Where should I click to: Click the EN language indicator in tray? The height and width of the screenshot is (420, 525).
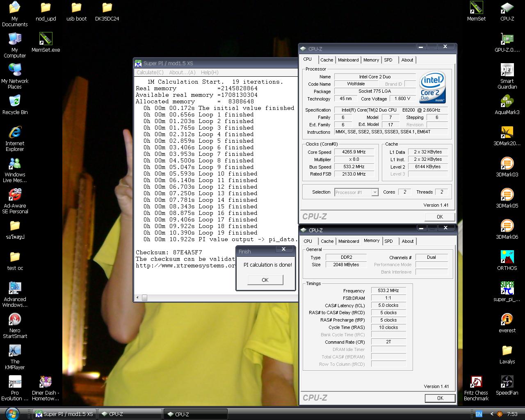[479, 414]
